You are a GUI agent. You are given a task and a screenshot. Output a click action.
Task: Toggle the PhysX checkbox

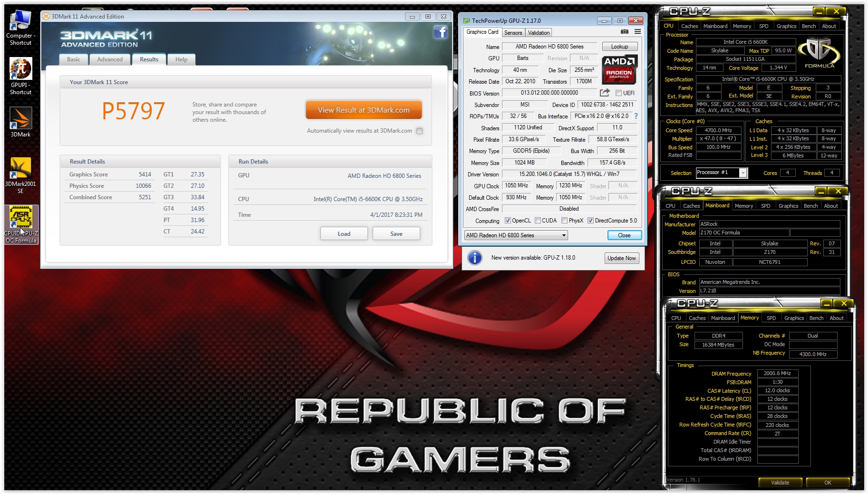coord(564,221)
